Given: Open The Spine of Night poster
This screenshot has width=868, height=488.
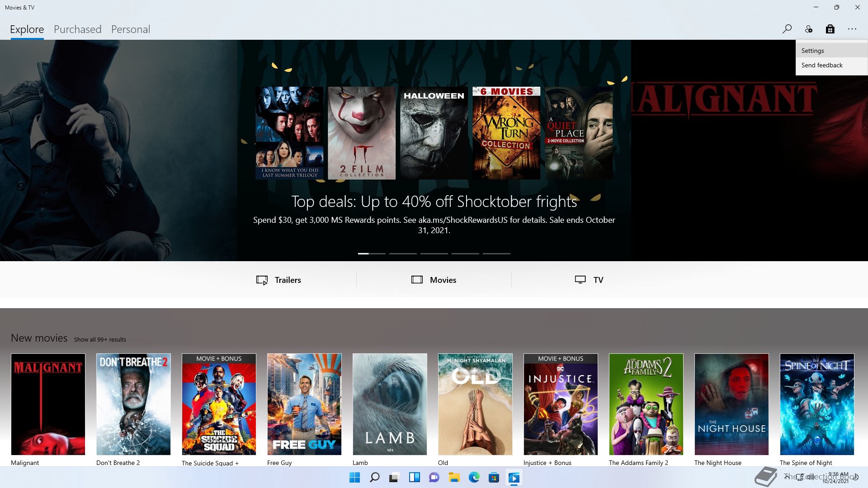Looking at the screenshot, I should [x=817, y=404].
